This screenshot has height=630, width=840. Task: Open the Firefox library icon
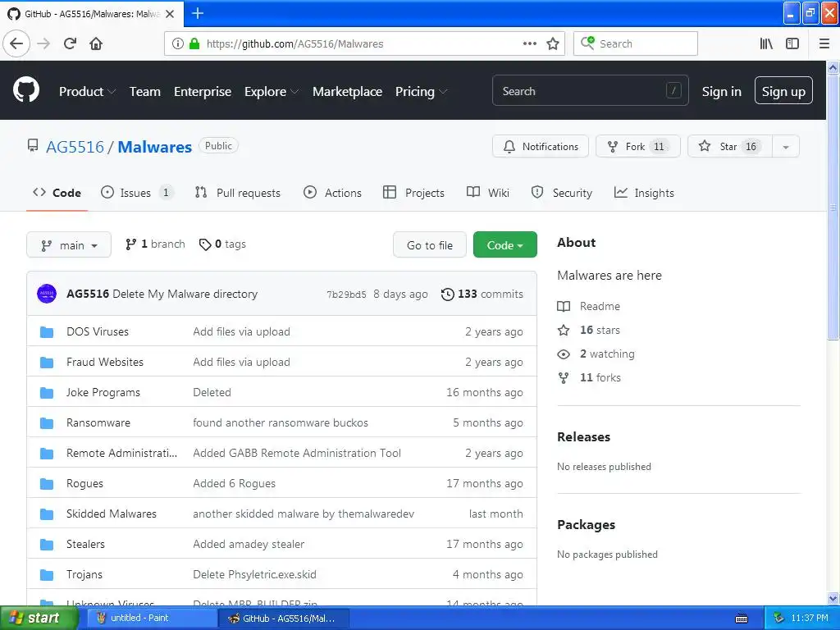[766, 43]
